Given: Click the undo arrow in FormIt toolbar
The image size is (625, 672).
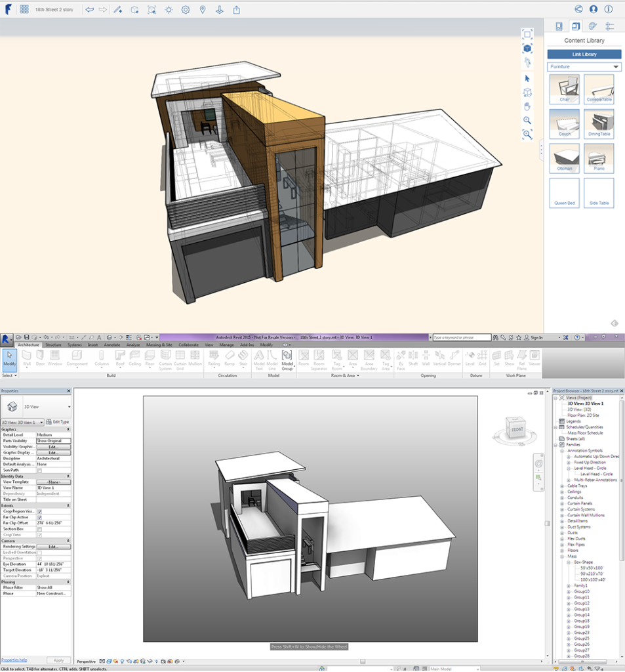Looking at the screenshot, I should pyautogui.click(x=90, y=9).
